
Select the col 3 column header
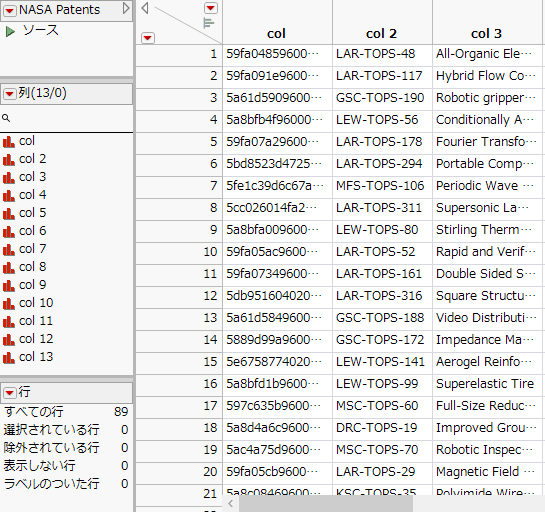(487, 22)
